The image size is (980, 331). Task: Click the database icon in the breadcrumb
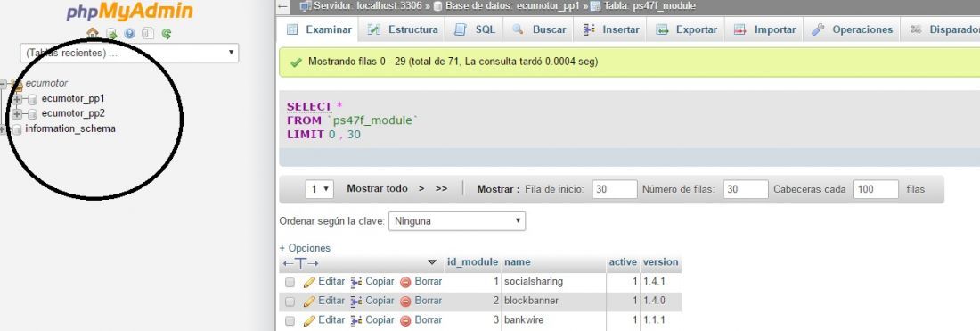(x=438, y=6)
